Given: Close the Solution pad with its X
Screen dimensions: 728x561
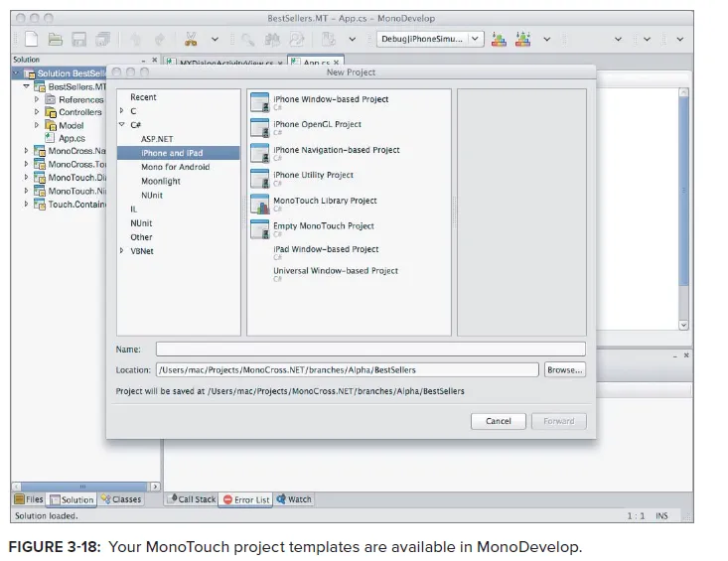Looking at the screenshot, I should pos(155,60).
